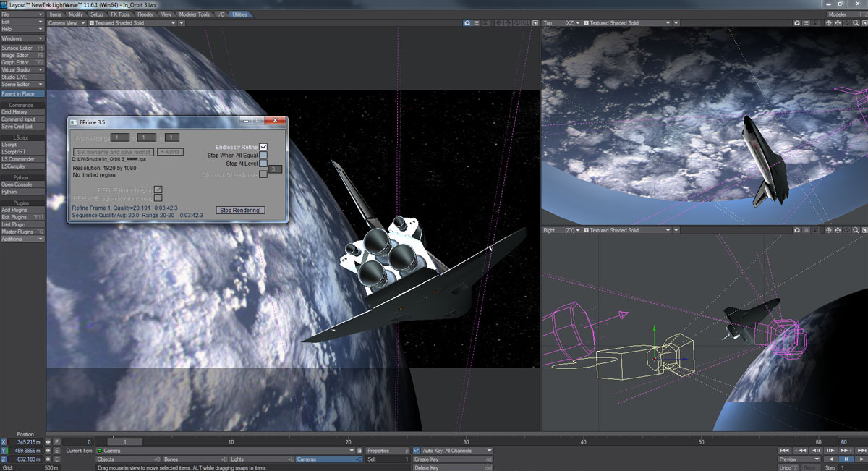This screenshot has width=868, height=471.
Task: Uncheck Endlessly Refine in FPrime
Action: (x=263, y=147)
